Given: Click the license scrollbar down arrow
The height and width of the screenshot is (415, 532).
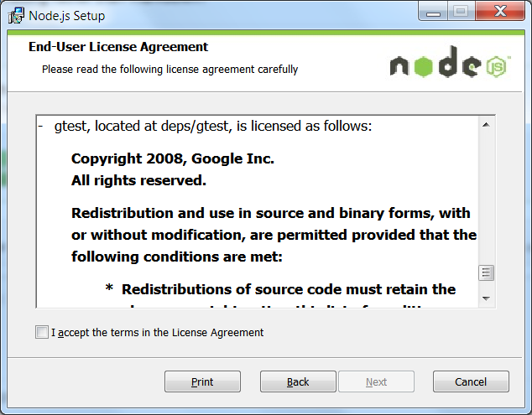Looking at the screenshot, I should (486, 298).
